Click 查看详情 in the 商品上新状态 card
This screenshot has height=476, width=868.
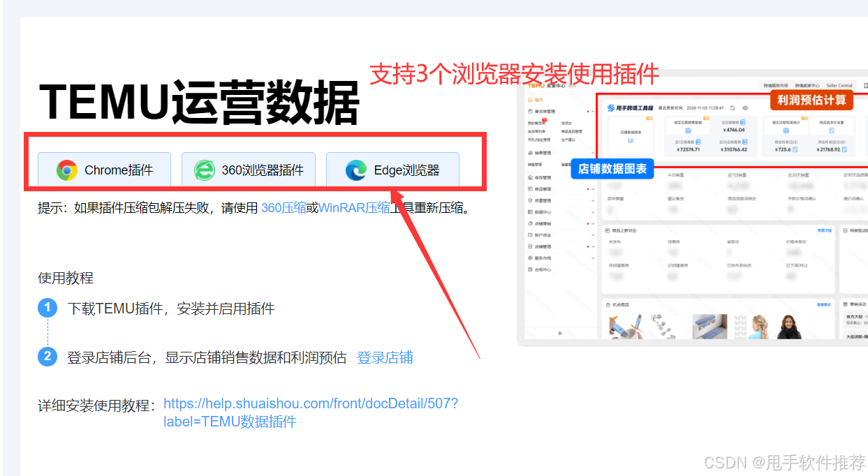point(824,230)
